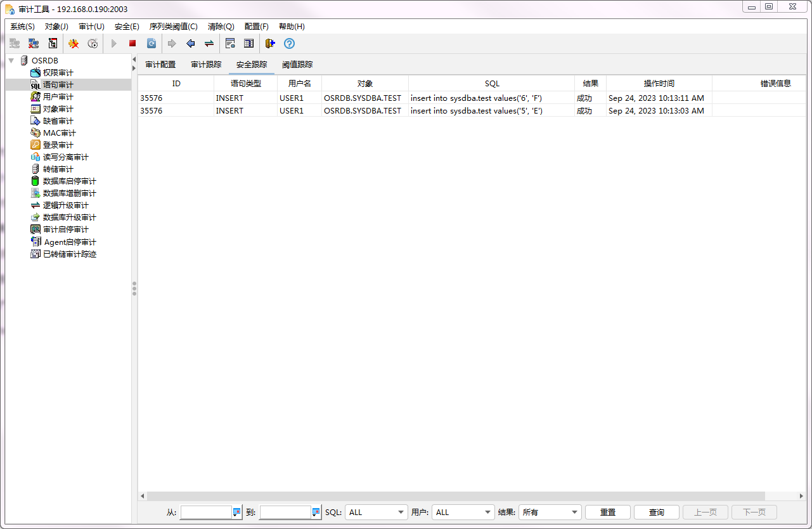Collapse the OSRDB tree node
Image resolution: width=812 pixels, height=529 pixels.
11,61
